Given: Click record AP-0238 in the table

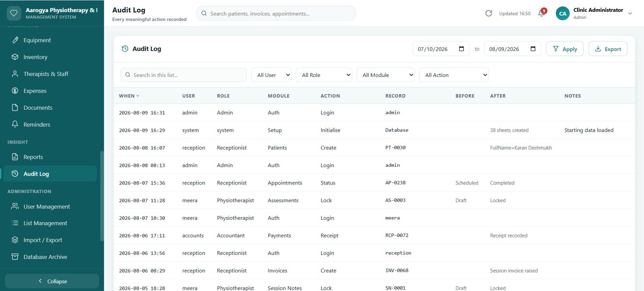Looking at the screenshot, I should pyautogui.click(x=395, y=182).
